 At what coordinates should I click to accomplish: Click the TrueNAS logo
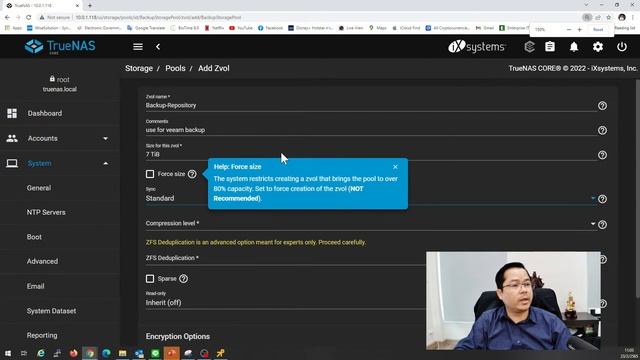(60, 47)
